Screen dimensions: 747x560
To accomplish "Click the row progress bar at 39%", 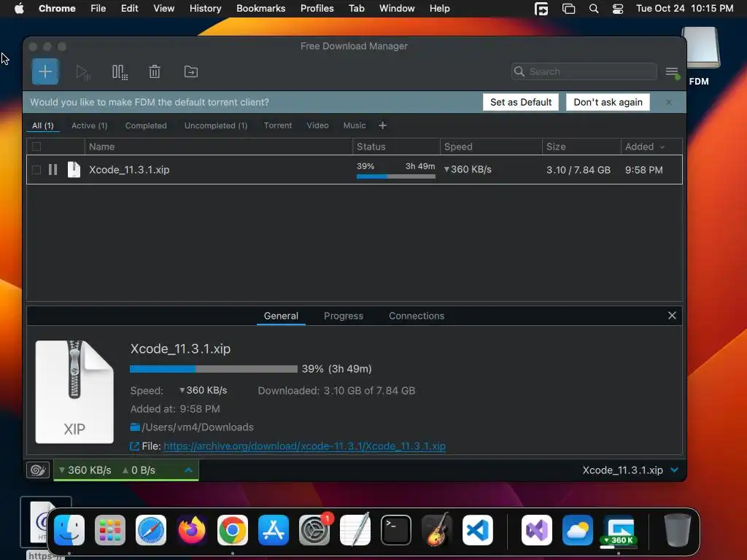I will [396, 176].
